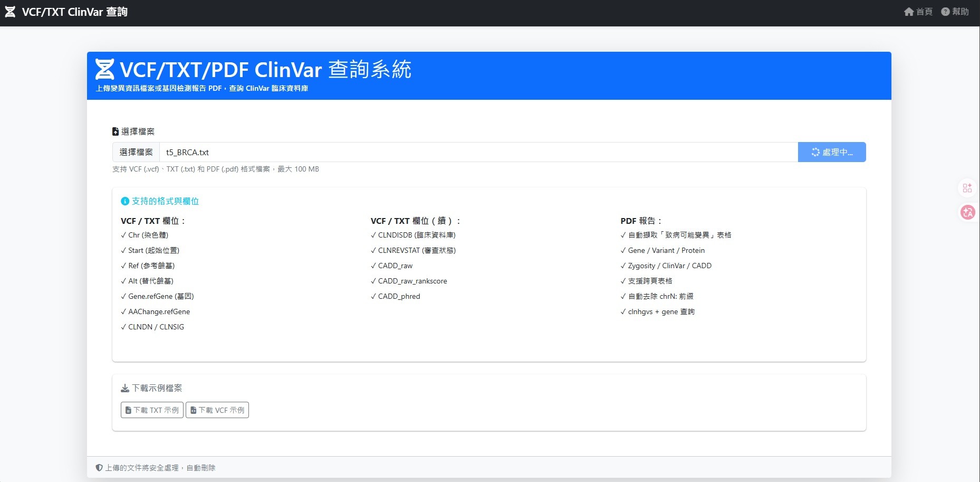Select the text 'Gene.refGene (基因)'
Image resolution: width=980 pixels, height=482 pixels.
coord(161,296)
